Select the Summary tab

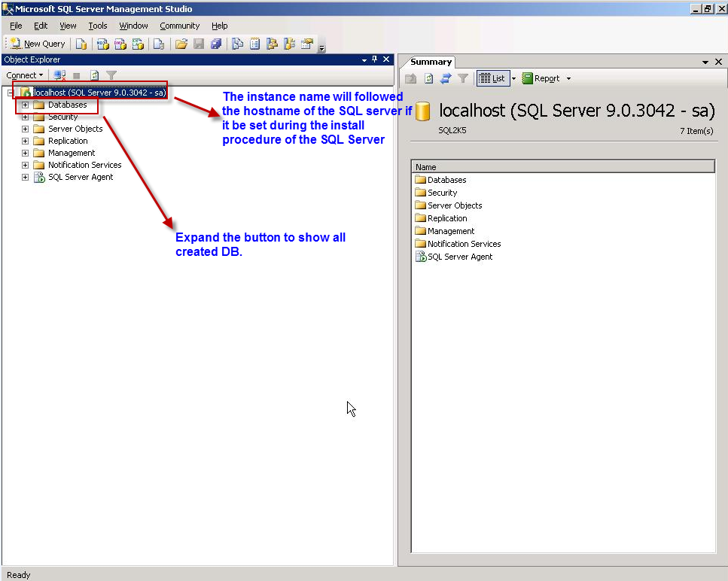coord(431,62)
